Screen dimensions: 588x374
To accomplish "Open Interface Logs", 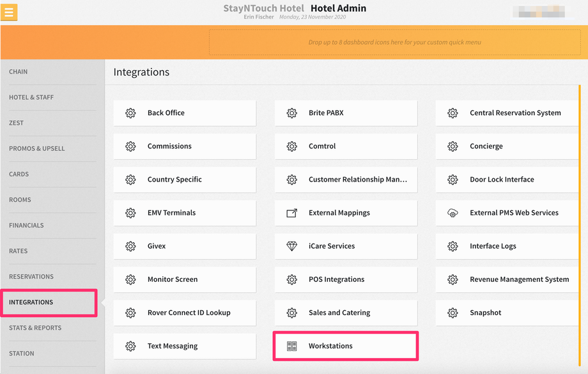I will tap(507, 246).
